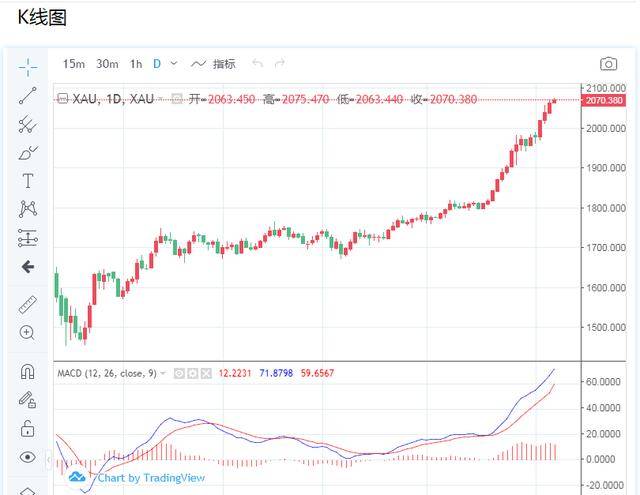Collapse the left drawing toolbar handle
Screen dimensions: 640x495
tap(49, 460)
